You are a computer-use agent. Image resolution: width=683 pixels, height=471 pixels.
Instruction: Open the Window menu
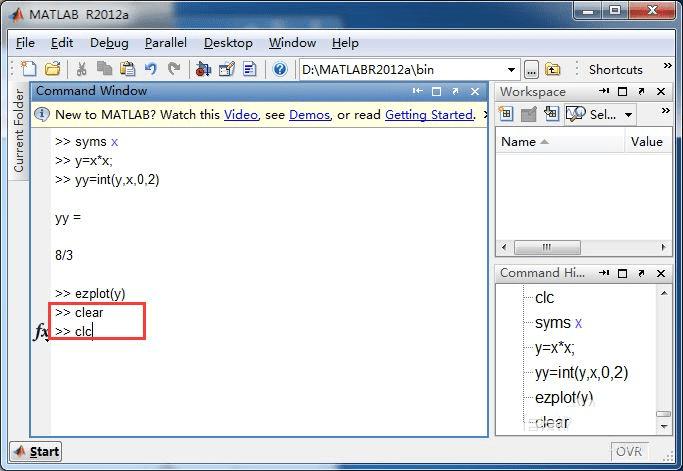tap(292, 43)
